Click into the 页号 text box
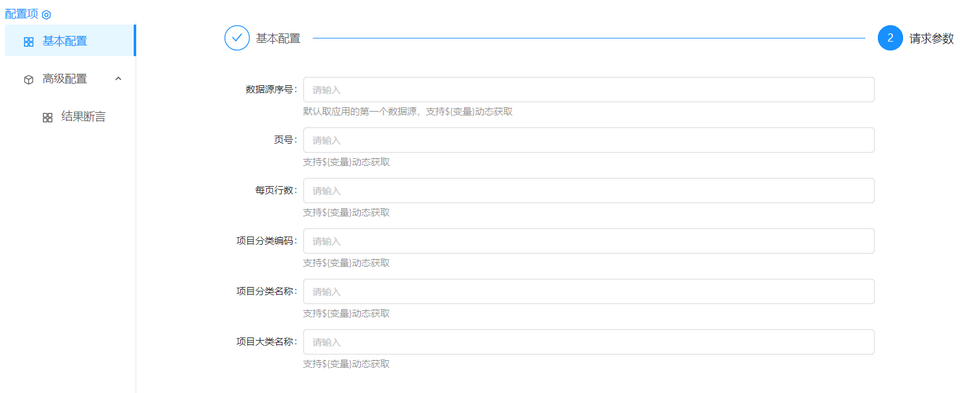Screen dimensions: 980x393 pos(588,140)
